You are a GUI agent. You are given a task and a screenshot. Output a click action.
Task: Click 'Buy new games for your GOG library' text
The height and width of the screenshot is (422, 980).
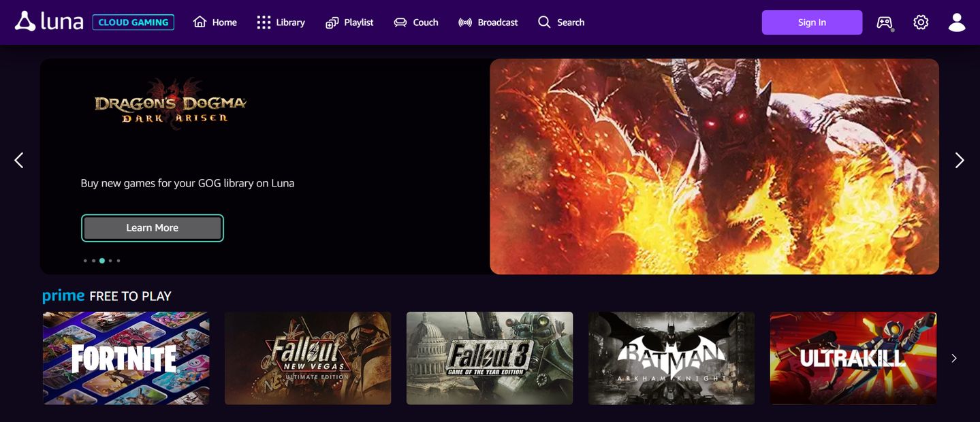[x=187, y=183]
